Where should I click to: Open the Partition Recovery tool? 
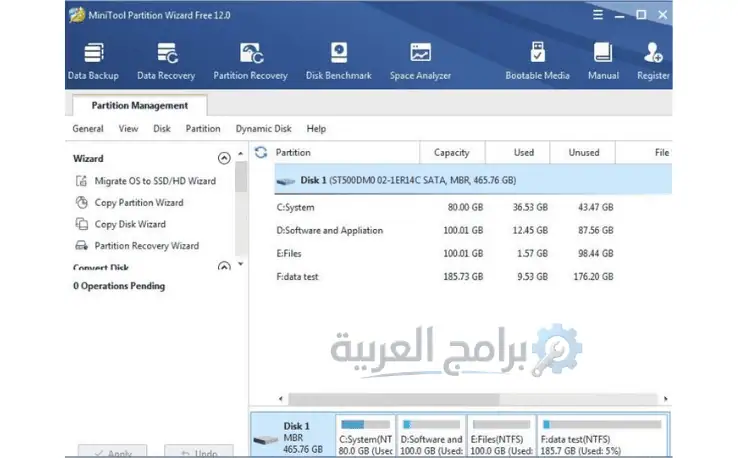coord(250,62)
